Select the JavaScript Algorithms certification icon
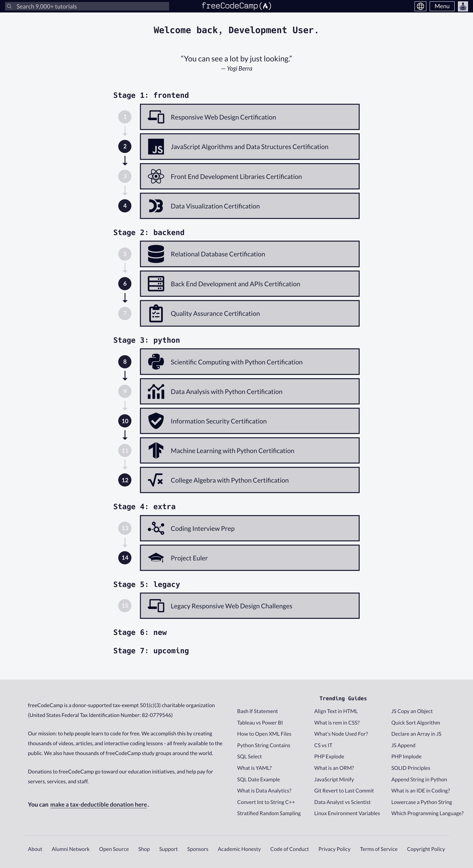Viewport: 473px width, 868px height. coord(156,146)
